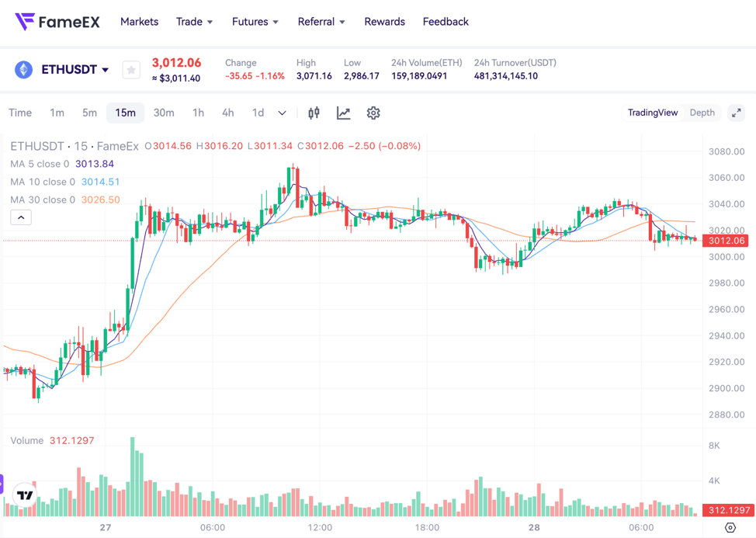Expand chart to fullscreen
This screenshot has width=756, height=538.
pyautogui.click(x=737, y=113)
